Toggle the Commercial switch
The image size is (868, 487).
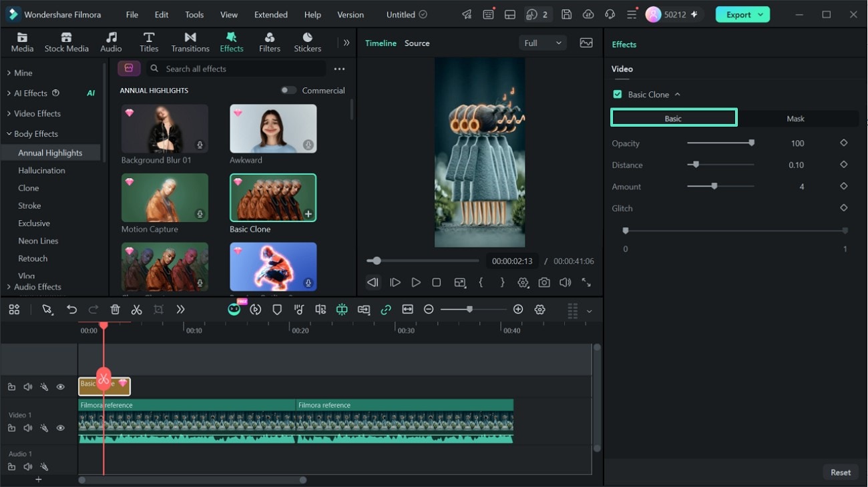point(288,91)
